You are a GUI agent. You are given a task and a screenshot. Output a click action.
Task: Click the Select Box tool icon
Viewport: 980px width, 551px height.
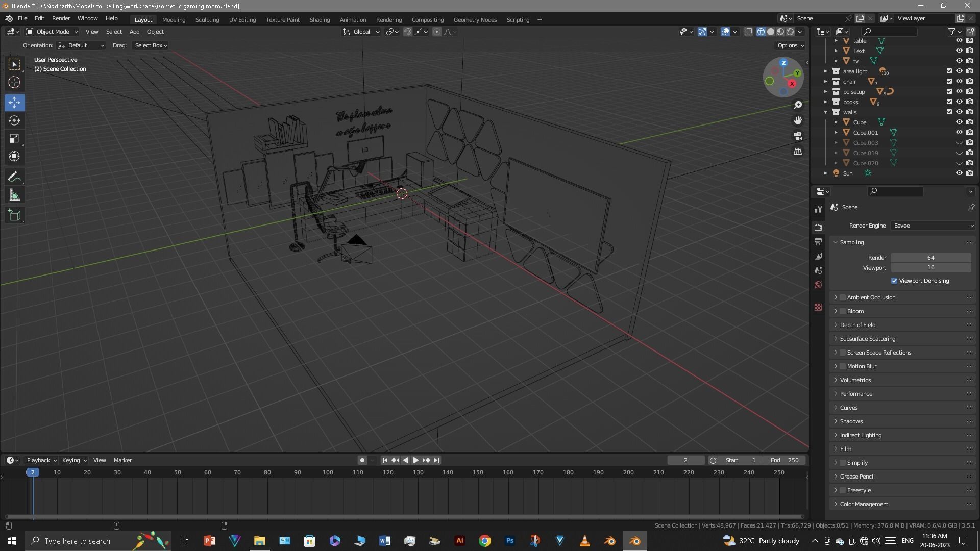tap(14, 64)
